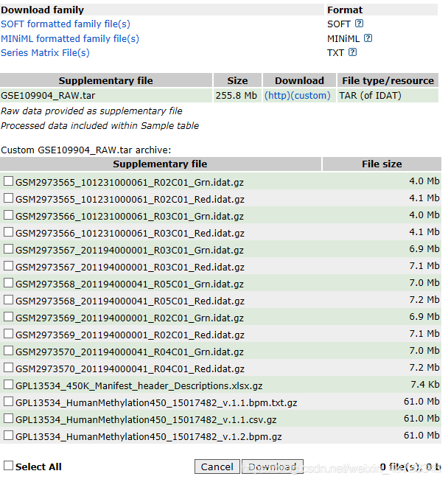Click the Cancel button
The width and height of the screenshot is (448, 482).
point(217,467)
